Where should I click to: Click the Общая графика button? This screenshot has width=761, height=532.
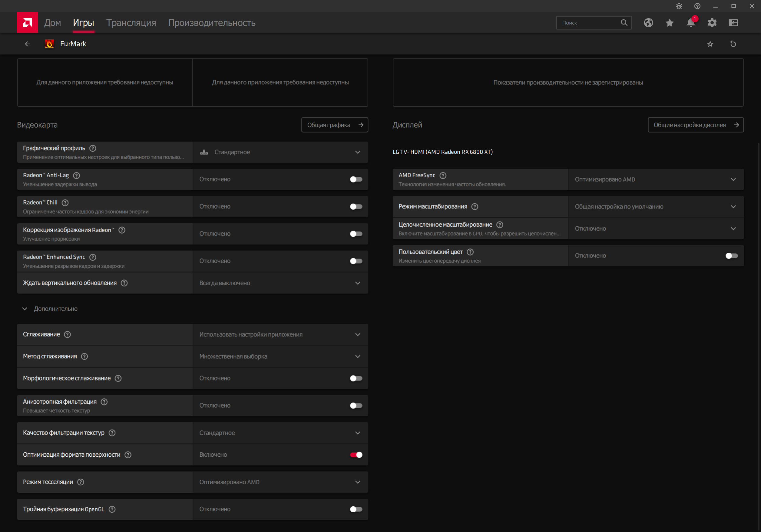point(334,125)
